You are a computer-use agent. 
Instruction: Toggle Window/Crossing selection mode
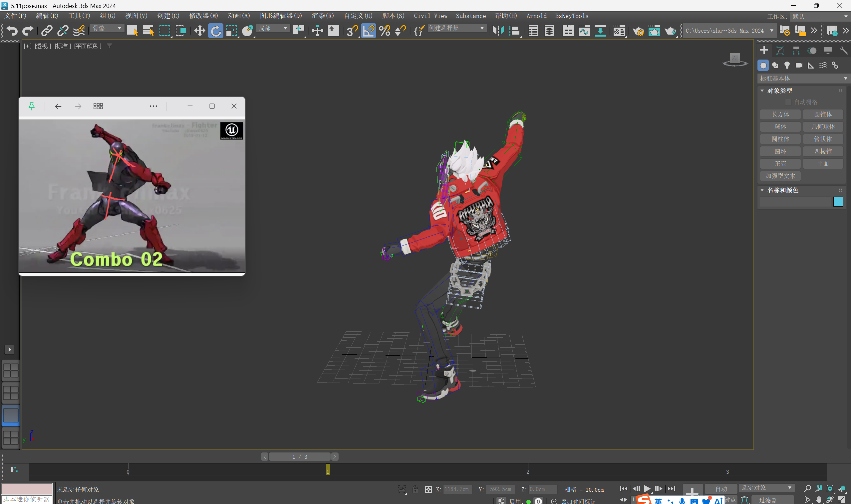click(181, 31)
